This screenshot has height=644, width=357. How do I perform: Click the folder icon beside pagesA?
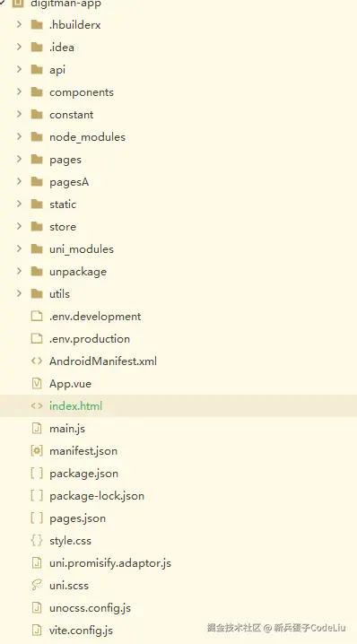click(37, 181)
